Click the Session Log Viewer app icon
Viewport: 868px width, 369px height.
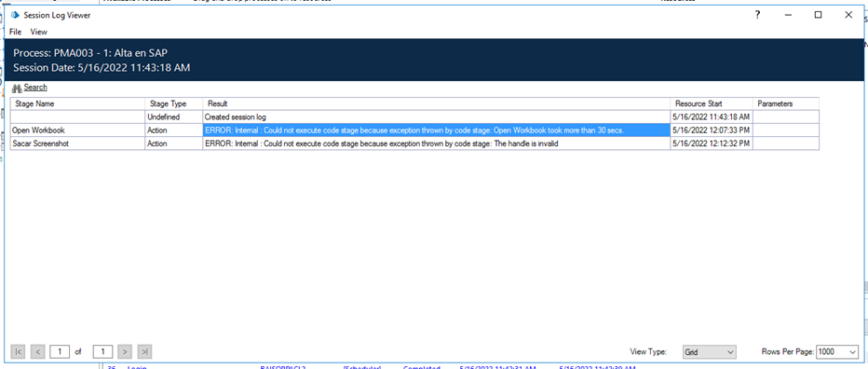tap(15, 16)
